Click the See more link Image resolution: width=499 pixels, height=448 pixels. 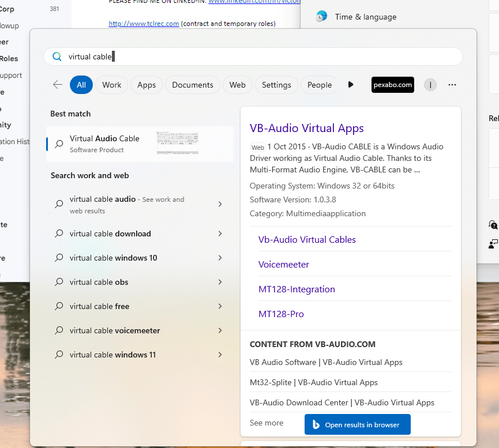click(x=267, y=423)
